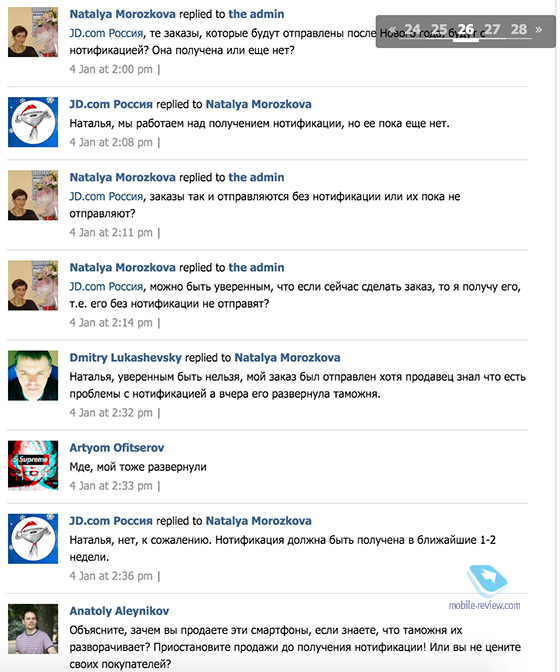Go to page 27 in pagination

(x=492, y=30)
